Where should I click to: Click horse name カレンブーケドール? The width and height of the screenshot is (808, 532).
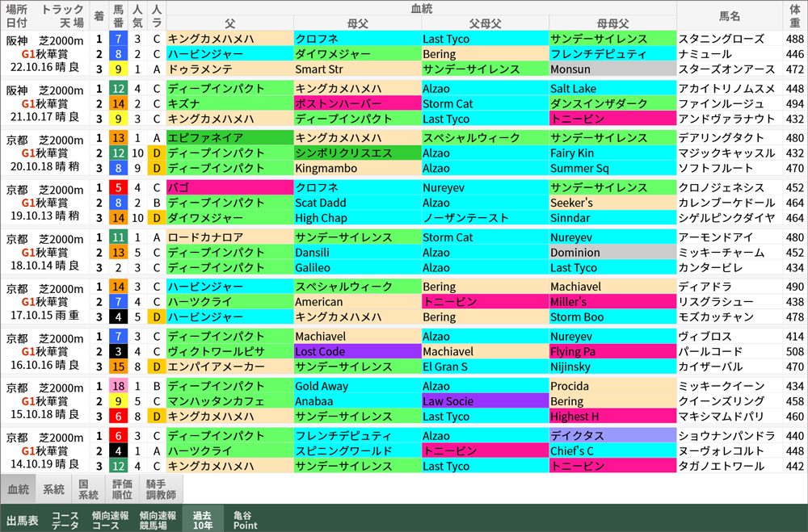(x=726, y=203)
